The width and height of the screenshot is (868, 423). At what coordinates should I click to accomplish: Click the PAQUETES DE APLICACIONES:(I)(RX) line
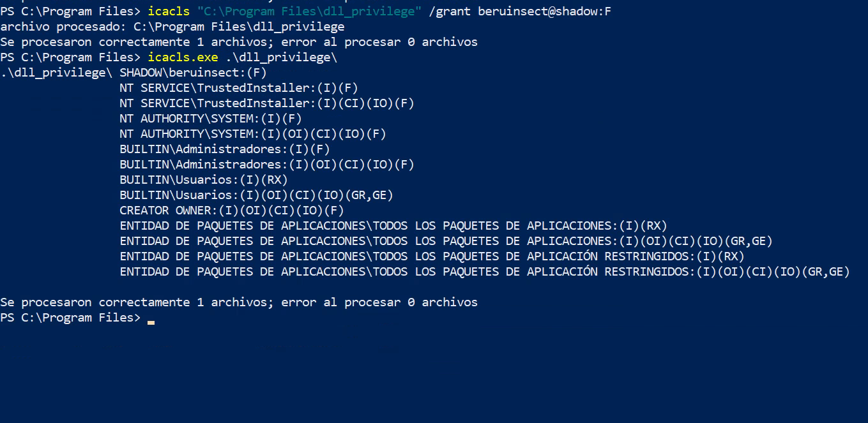[x=393, y=226]
